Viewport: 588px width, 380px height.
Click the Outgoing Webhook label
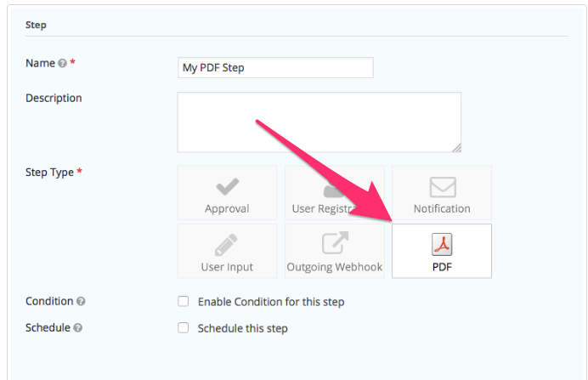[335, 267]
